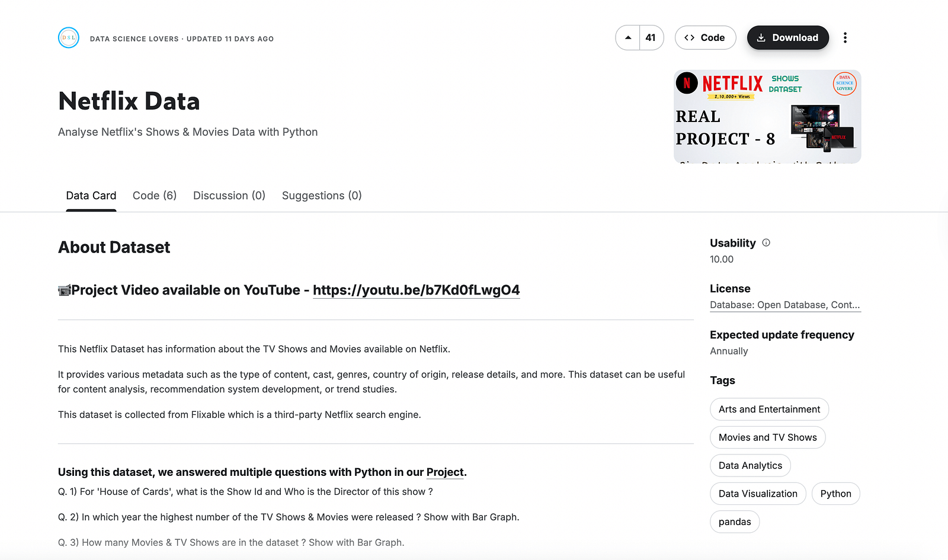Open the Code button in header
This screenshot has width=948, height=560.
coord(705,38)
